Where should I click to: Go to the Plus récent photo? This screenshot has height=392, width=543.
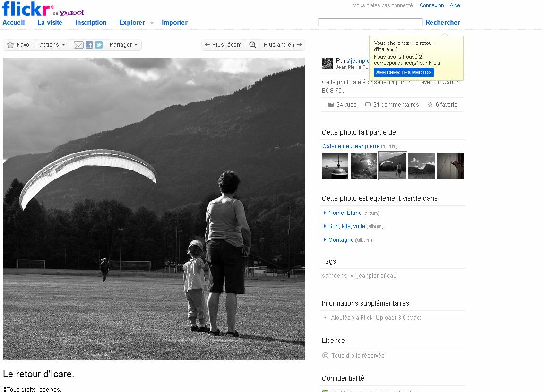(x=223, y=45)
